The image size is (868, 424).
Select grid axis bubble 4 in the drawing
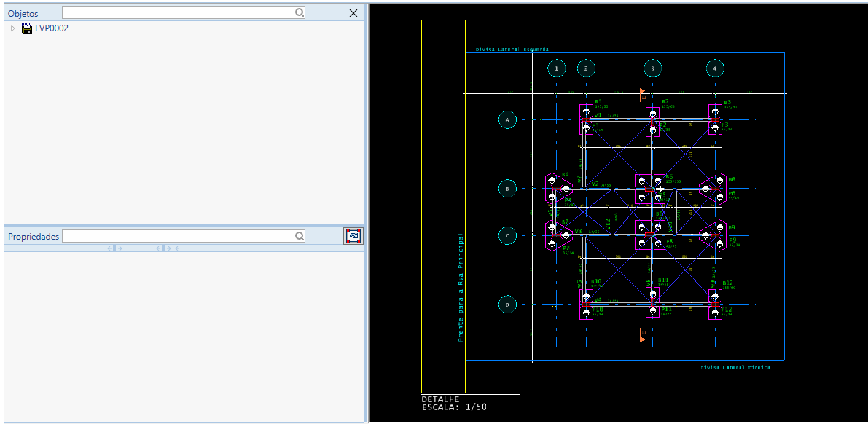(715, 68)
